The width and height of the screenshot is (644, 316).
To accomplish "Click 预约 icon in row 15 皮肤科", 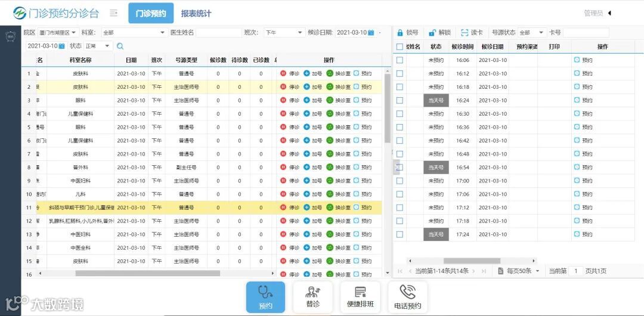I will tap(356, 261).
